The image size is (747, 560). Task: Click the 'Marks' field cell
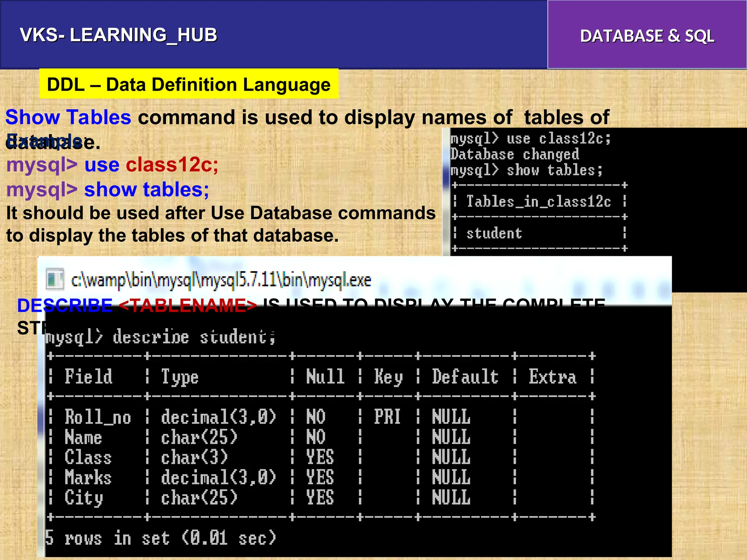point(88,477)
